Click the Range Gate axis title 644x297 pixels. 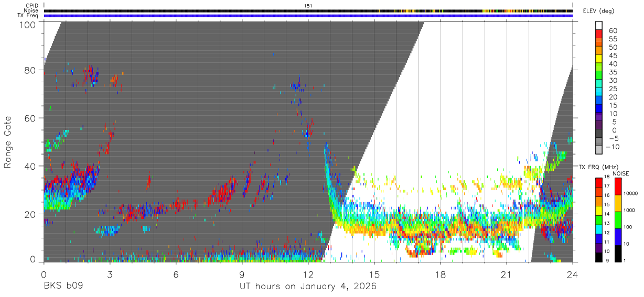tap(8, 142)
